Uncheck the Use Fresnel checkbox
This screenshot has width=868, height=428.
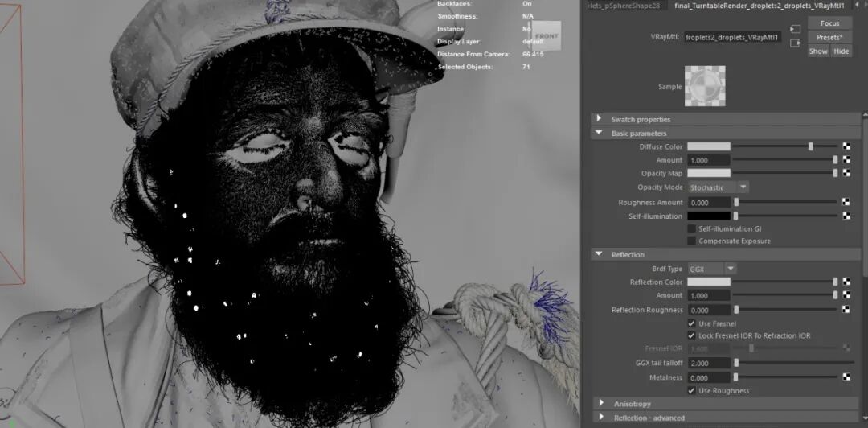(x=691, y=323)
